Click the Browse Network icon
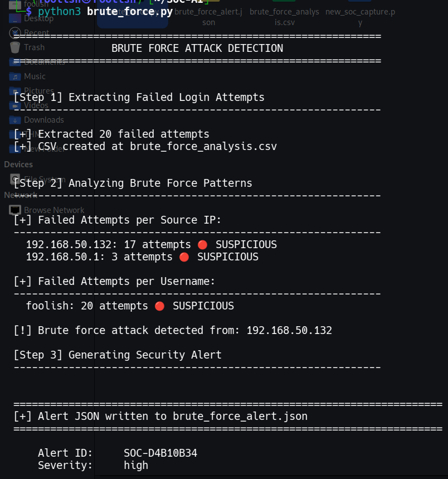Image resolution: width=448 pixels, height=479 pixels. point(53,210)
